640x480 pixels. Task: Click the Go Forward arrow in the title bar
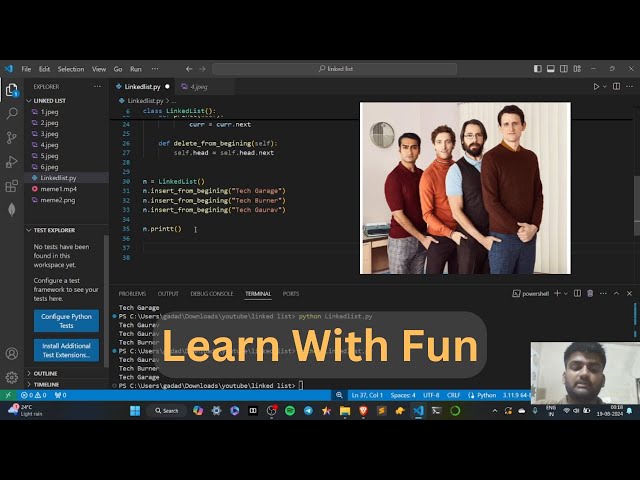click(202, 69)
